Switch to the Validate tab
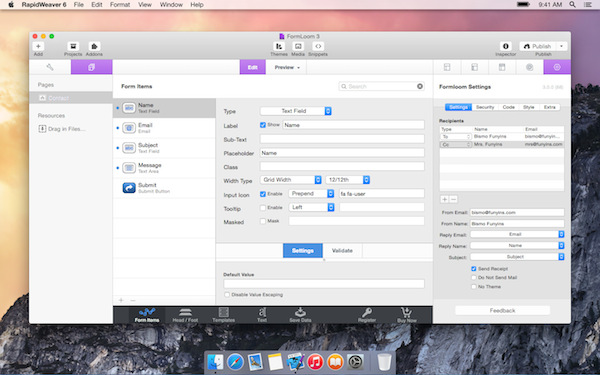Viewport: 600px width, 375px height. pyautogui.click(x=342, y=251)
